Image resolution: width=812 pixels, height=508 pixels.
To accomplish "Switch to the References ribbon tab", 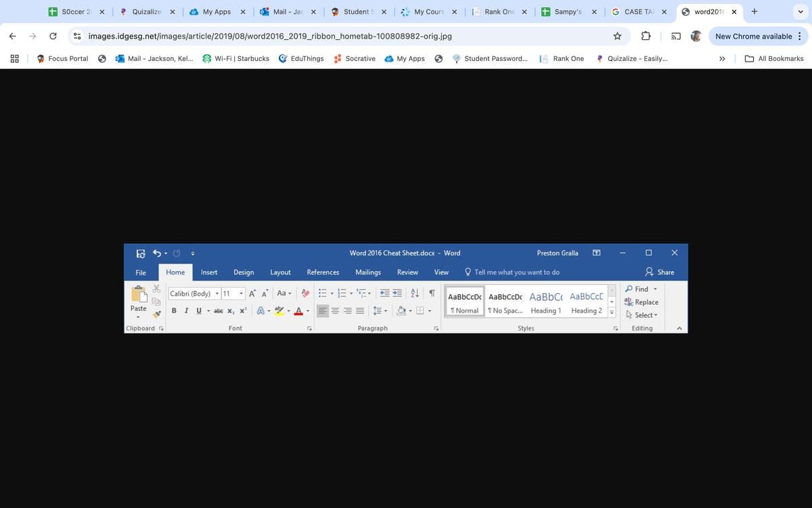I will pyautogui.click(x=323, y=272).
